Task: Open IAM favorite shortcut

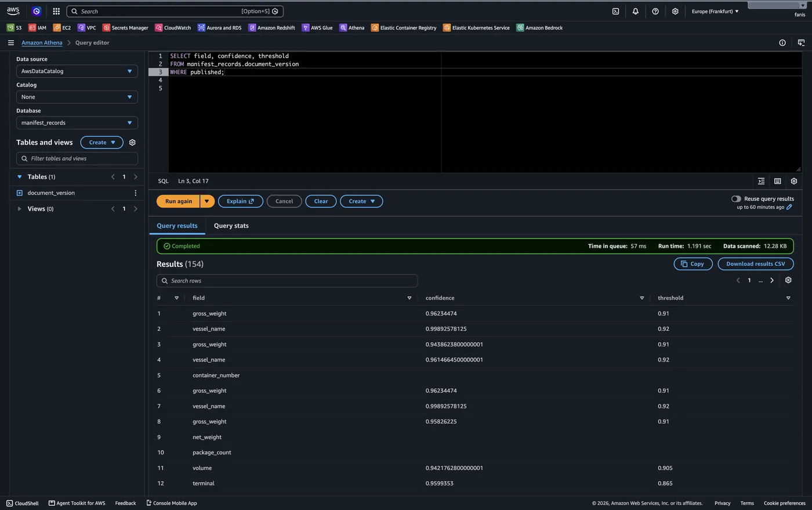Action: (37, 27)
